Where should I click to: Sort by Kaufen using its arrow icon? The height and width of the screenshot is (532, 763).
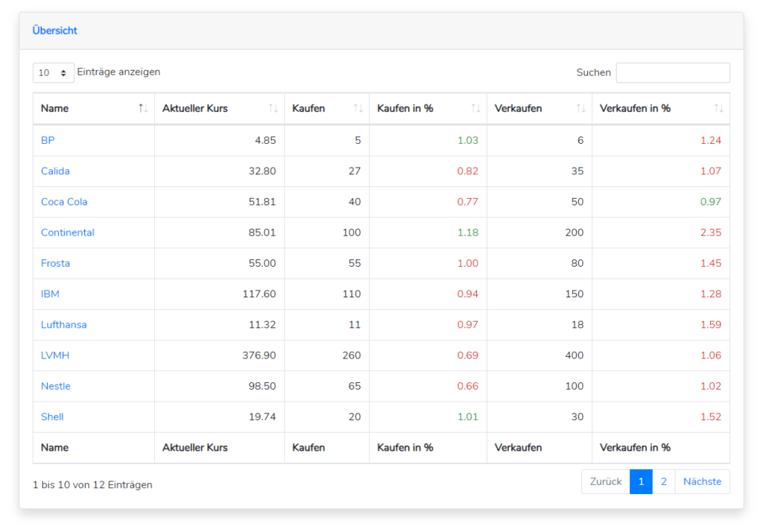coord(358,108)
